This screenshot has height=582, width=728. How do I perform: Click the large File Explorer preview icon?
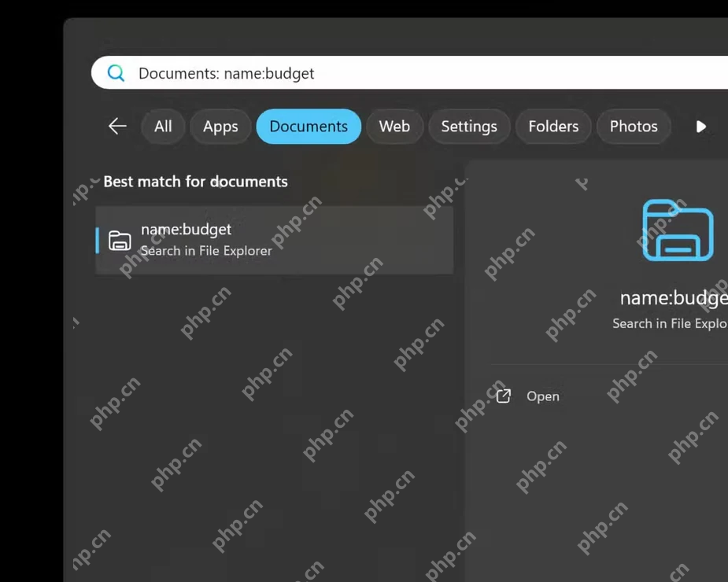click(678, 230)
